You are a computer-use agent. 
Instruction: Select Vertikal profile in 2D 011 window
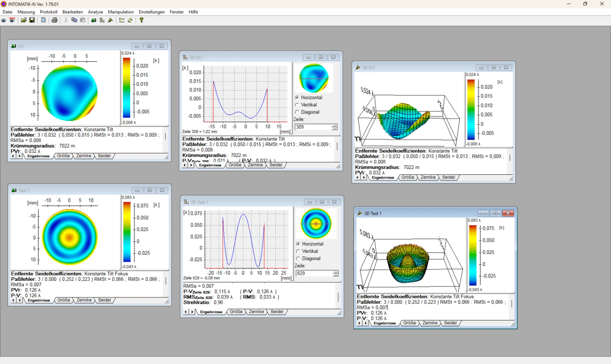(297, 105)
